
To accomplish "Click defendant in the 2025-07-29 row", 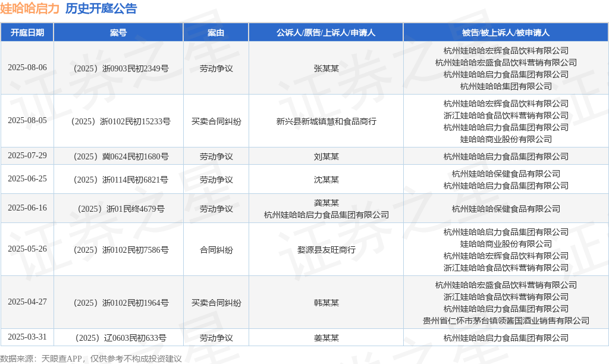I will click(506, 156).
